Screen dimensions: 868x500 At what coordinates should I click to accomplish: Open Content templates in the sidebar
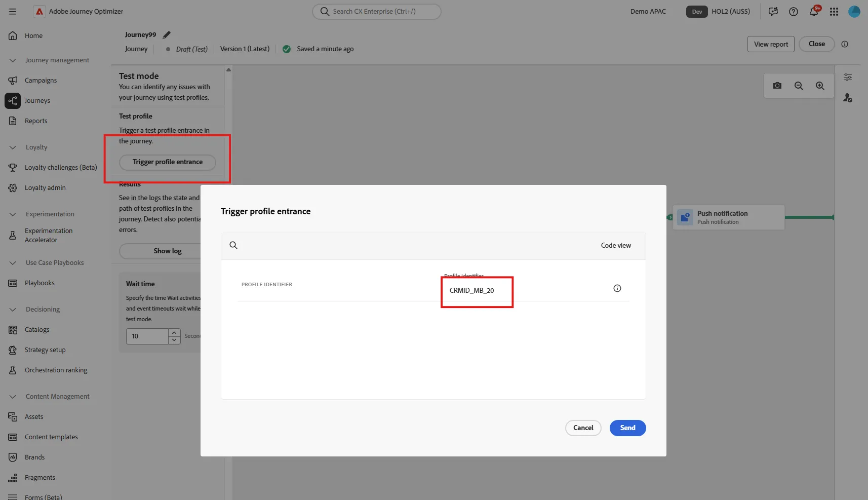51,437
